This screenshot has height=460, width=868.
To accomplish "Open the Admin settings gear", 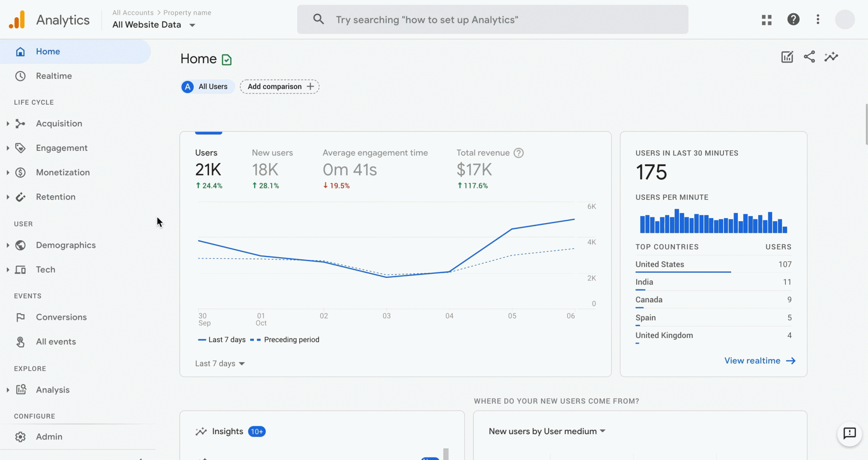I will pyautogui.click(x=21, y=436).
